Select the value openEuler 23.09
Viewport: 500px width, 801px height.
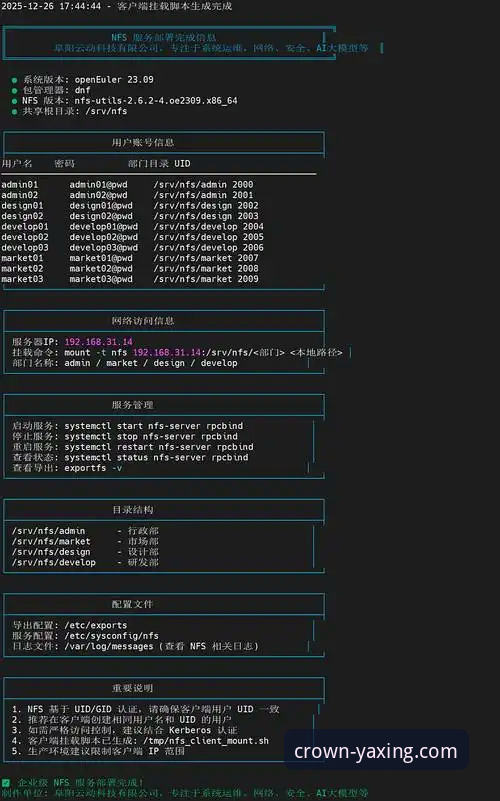click(x=114, y=80)
